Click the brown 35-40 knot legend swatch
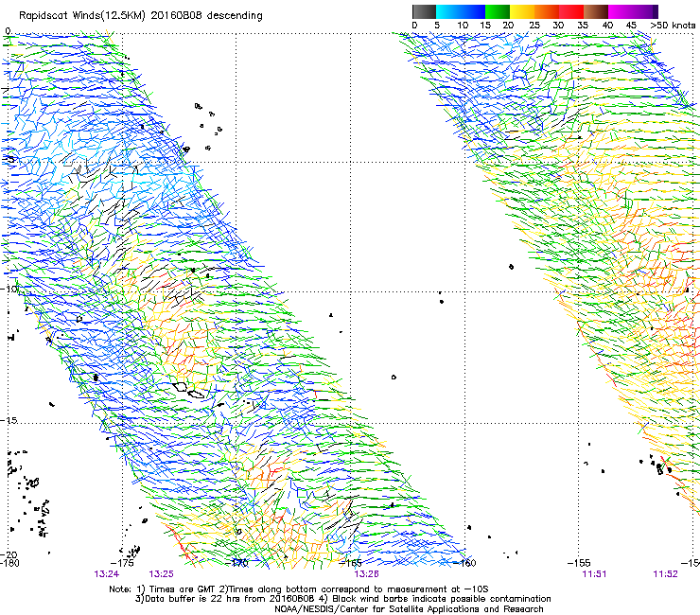The image size is (700, 615). [x=596, y=11]
